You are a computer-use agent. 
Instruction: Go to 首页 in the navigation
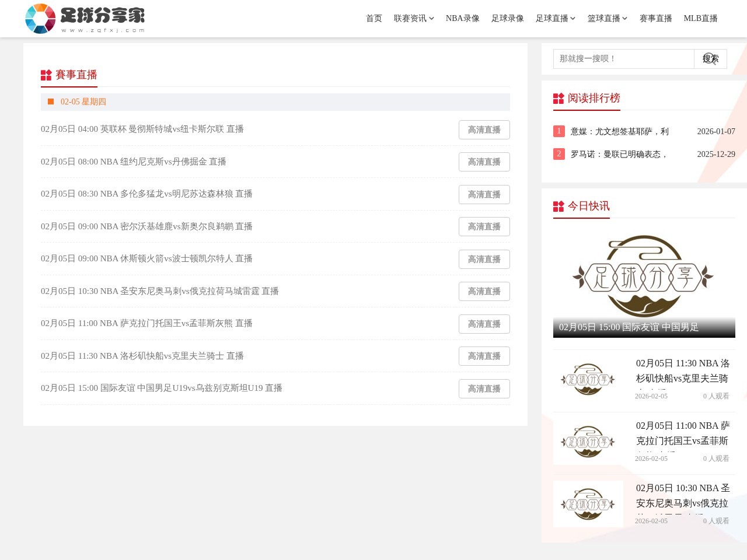click(x=374, y=19)
